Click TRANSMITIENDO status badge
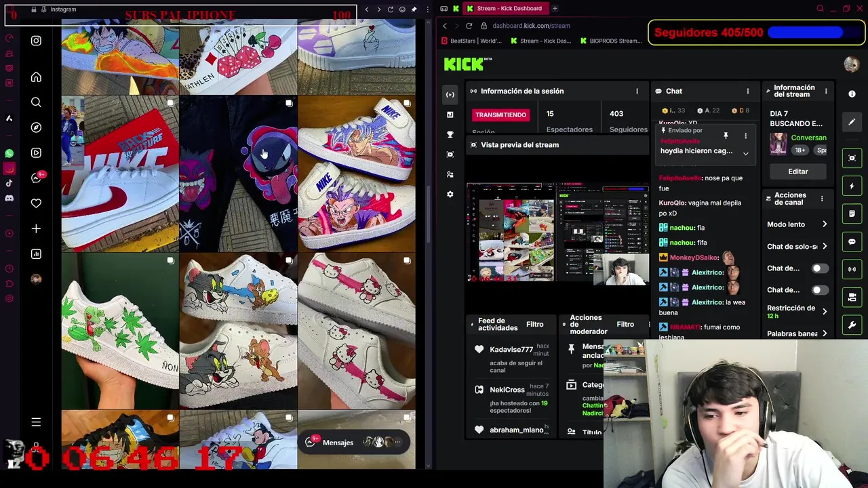This screenshot has width=868, height=488. [x=500, y=115]
